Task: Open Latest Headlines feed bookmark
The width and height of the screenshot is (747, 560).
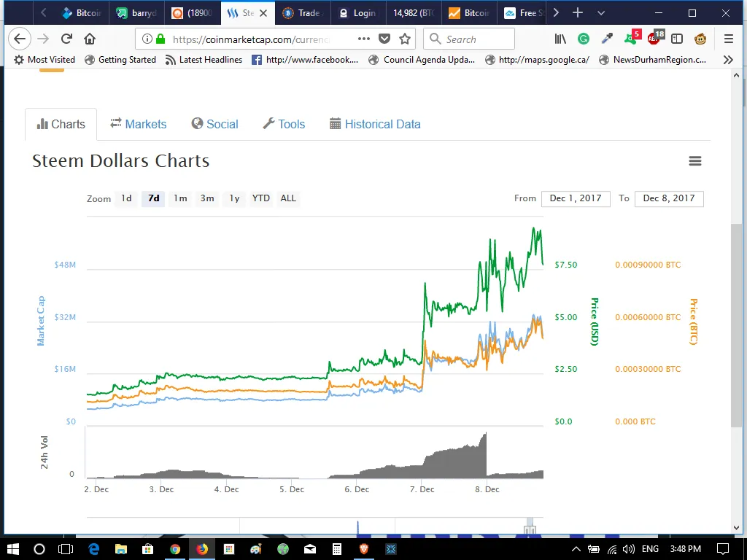Action: click(x=204, y=60)
